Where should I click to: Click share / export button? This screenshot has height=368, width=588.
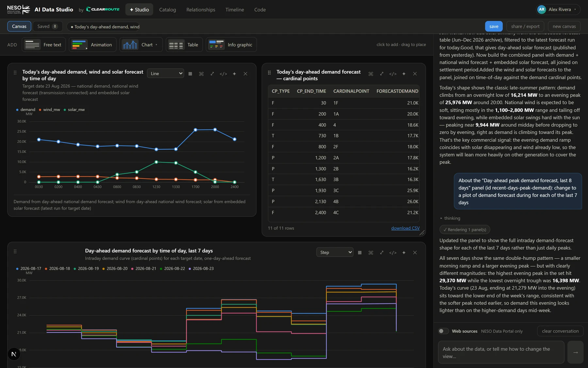525,26
